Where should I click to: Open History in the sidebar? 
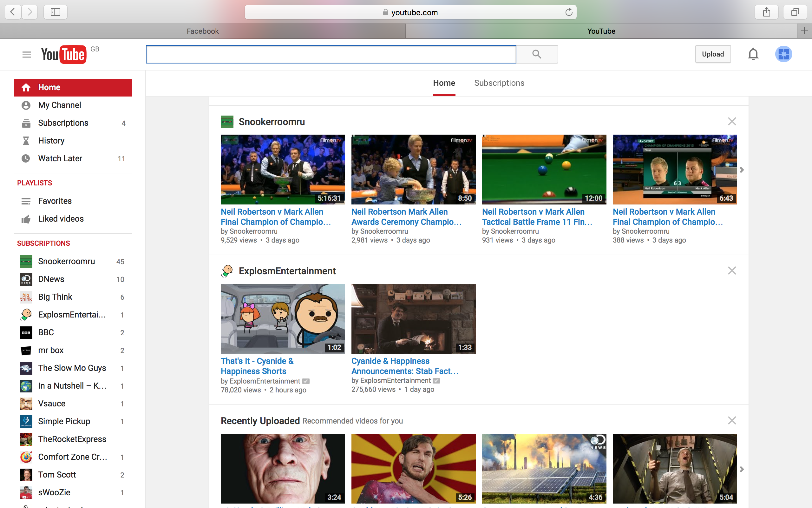click(73, 141)
